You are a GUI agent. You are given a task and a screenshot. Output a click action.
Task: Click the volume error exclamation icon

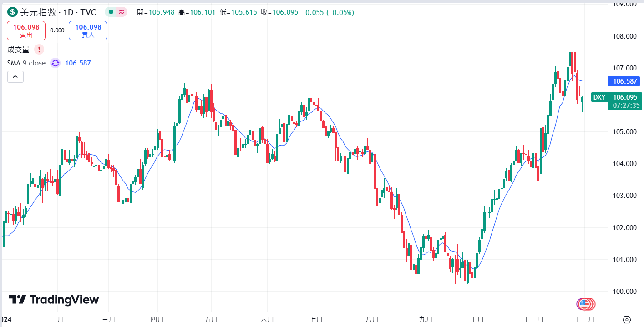coord(40,50)
